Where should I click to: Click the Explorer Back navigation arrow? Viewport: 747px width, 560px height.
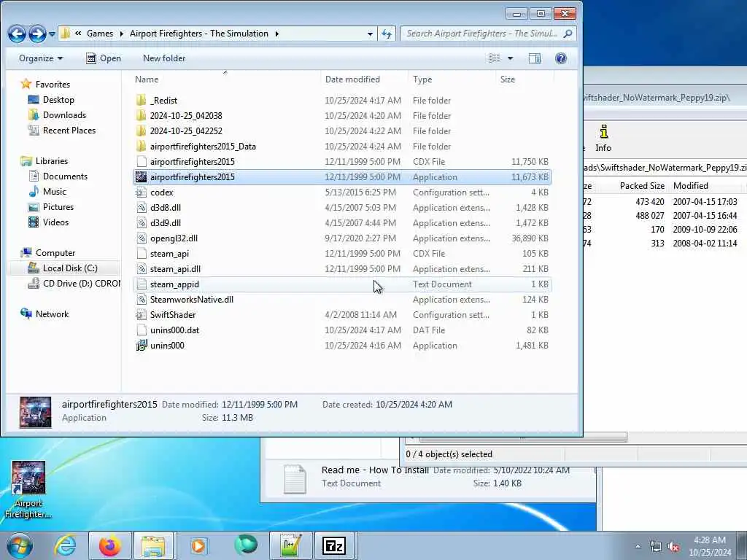click(x=17, y=34)
